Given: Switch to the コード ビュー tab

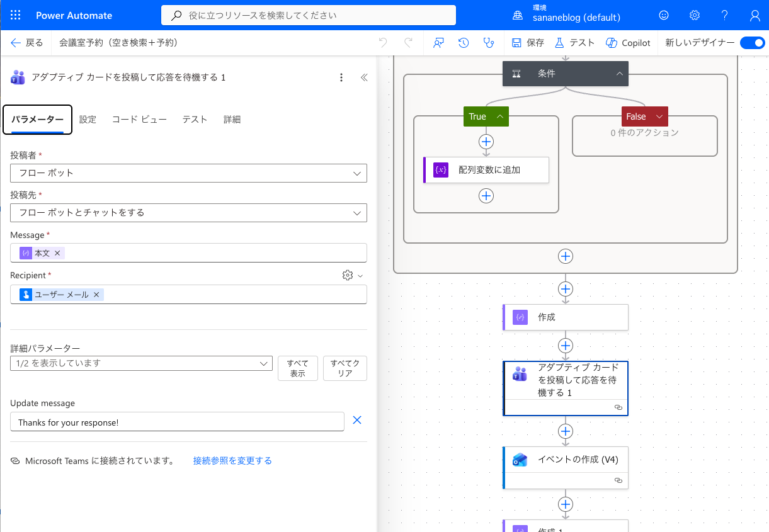Looking at the screenshot, I should pos(139,120).
